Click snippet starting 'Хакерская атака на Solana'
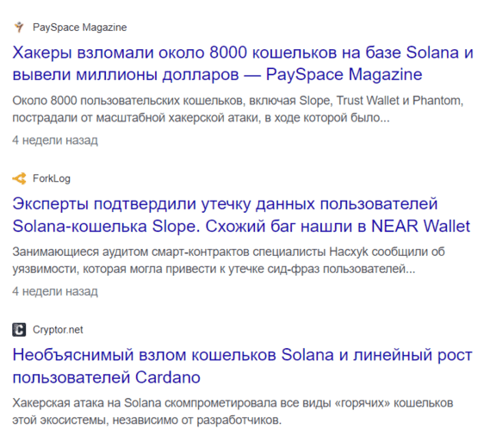The height and width of the screenshot is (448, 490). tap(233, 412)
